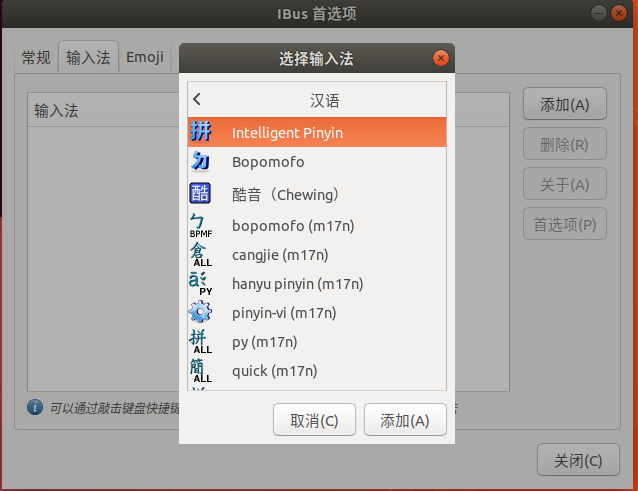Click the Intelligent Pinyin 拼 icon
This screenshot has height=491, width=638.
tap(200, 132)
